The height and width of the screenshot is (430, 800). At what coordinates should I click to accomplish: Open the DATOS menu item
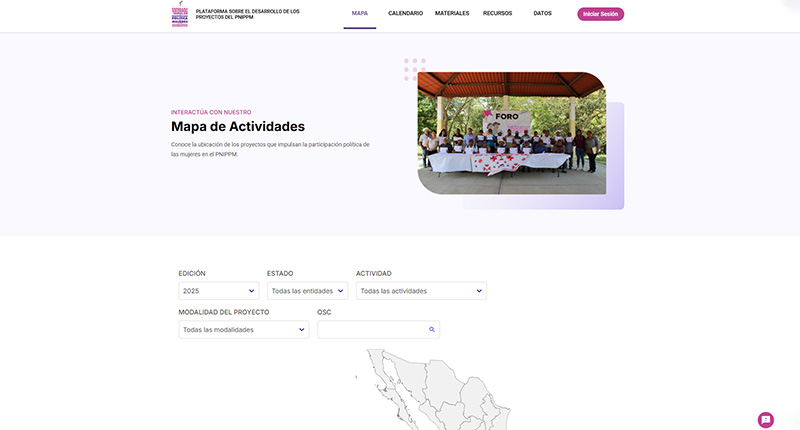tap(542, 14)
